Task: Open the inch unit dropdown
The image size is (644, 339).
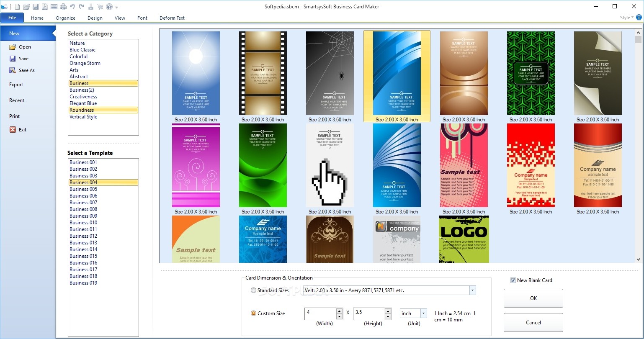Action: tap(423, 313)
